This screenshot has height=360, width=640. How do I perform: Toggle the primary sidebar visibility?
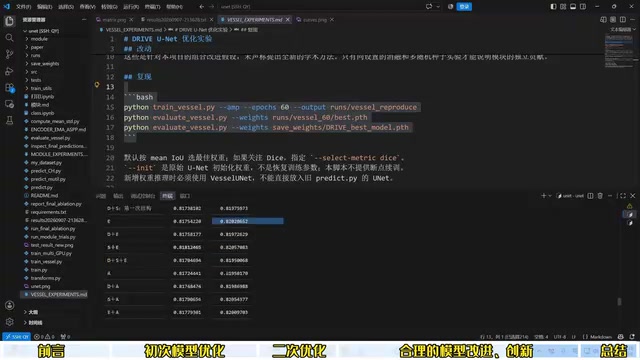click(x=553, y=7)
